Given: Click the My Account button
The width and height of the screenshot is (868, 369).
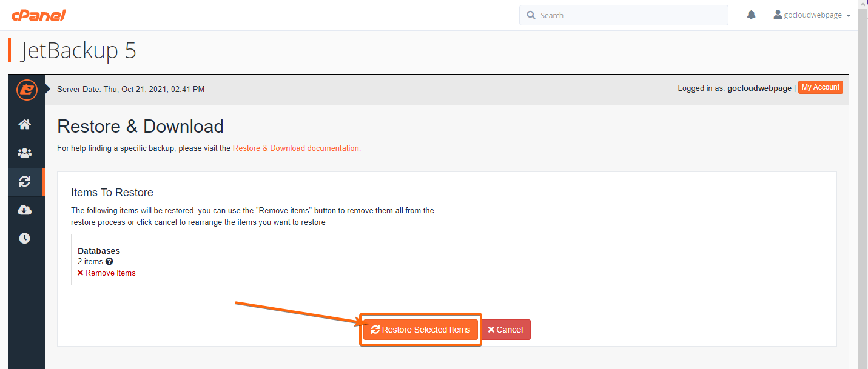Looking at the screenshot, I should coord(821,87).
